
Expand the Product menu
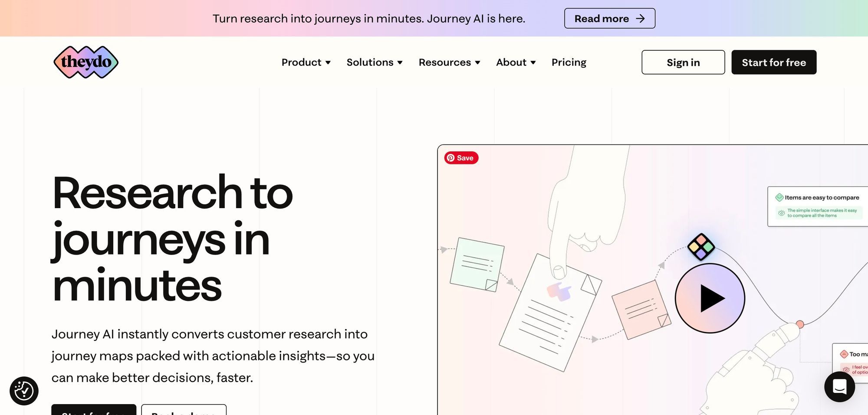pyautogui.click(x=306, y=62)
